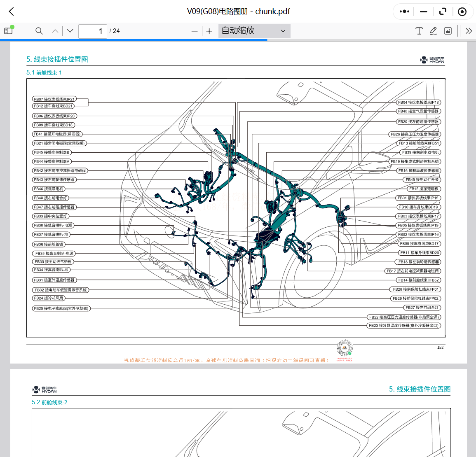Open the insert image annotation tool
This screenshot has width=476, height=457.
pos(448,30)
